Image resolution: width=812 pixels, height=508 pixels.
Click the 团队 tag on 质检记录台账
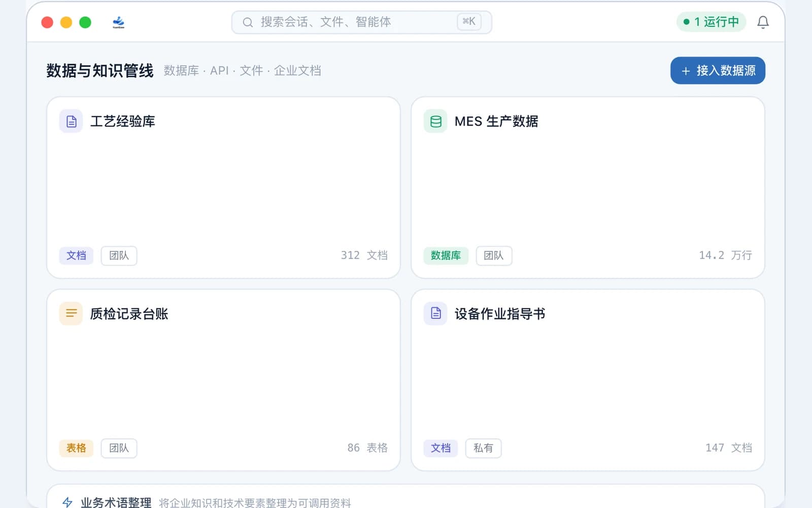119,448
